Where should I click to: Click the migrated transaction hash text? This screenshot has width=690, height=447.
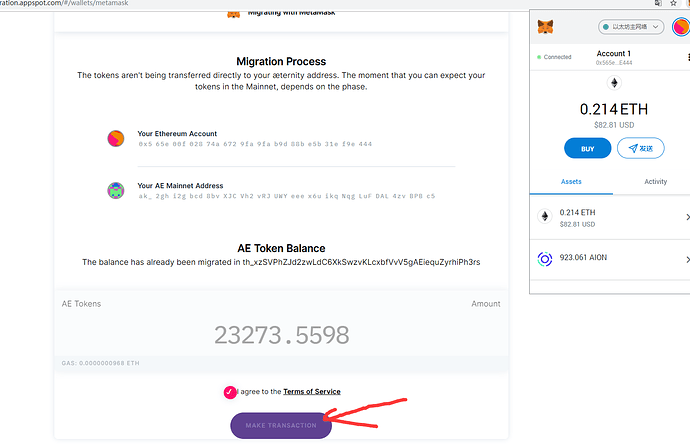(x=361, y=262)
